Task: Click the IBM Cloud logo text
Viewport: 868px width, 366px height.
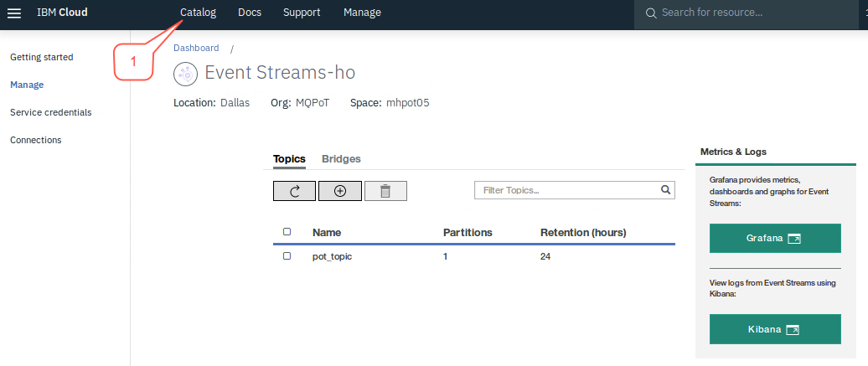Action: 62,13
